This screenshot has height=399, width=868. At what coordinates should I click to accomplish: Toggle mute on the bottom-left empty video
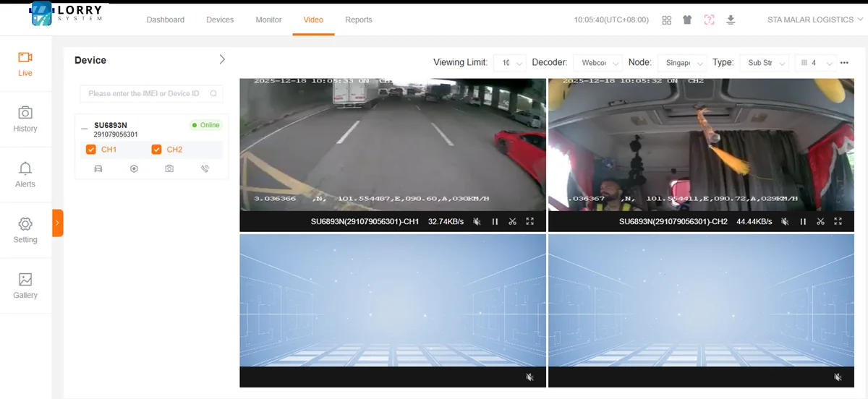(530, 377)
